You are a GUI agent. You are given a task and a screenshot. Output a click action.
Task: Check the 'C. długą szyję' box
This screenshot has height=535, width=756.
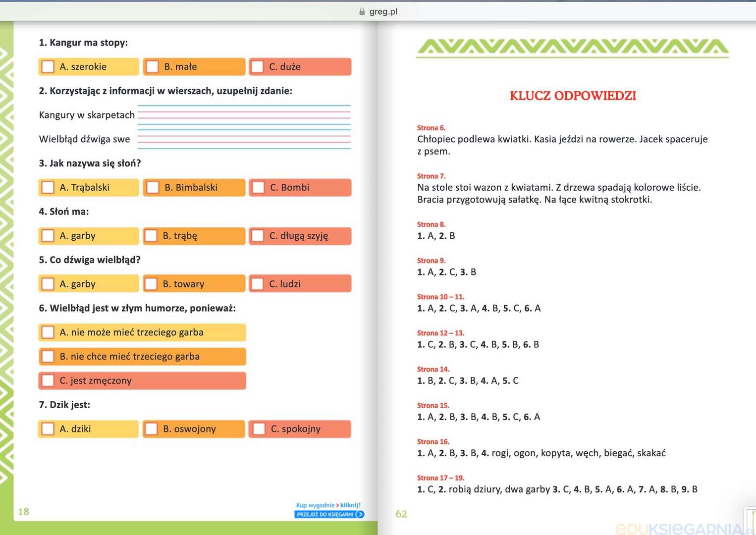point(258,235)
